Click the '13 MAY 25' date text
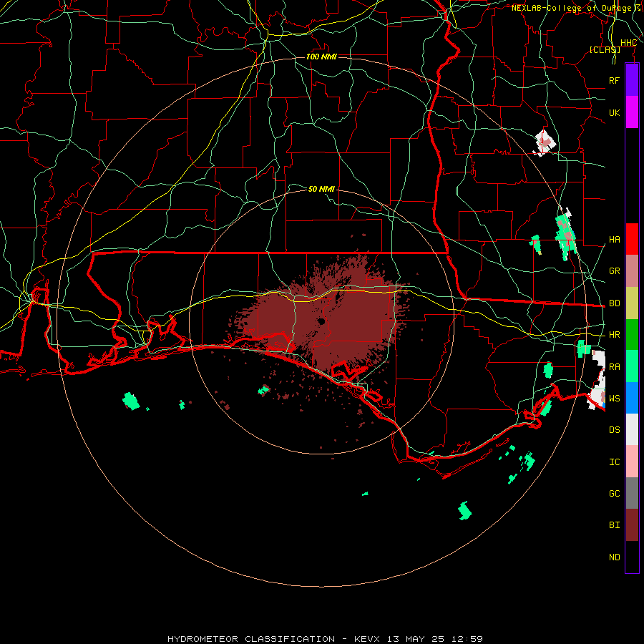644x644 pixels. pyautogui.click(x=416, y=639)
